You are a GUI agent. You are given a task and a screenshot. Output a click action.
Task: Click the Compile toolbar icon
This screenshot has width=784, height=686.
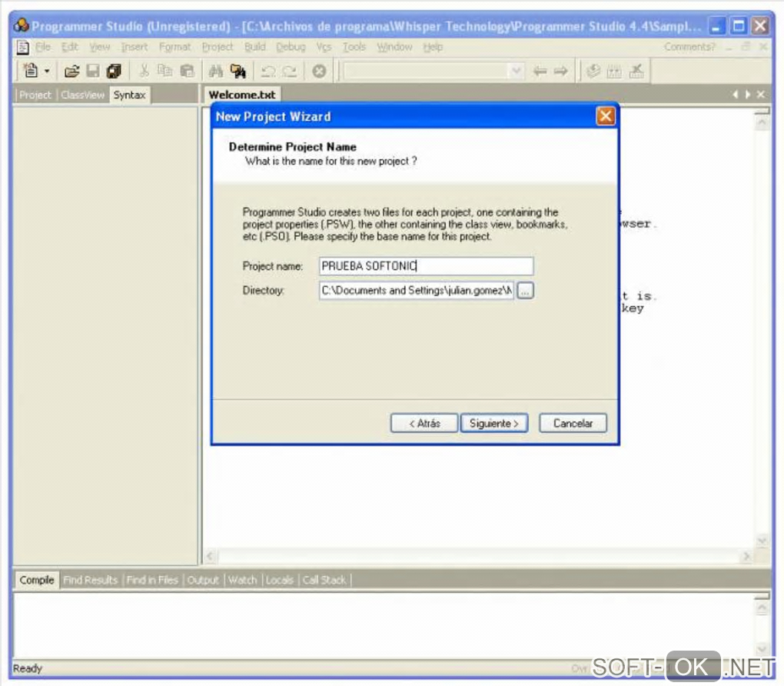click(x=593, y=71)
